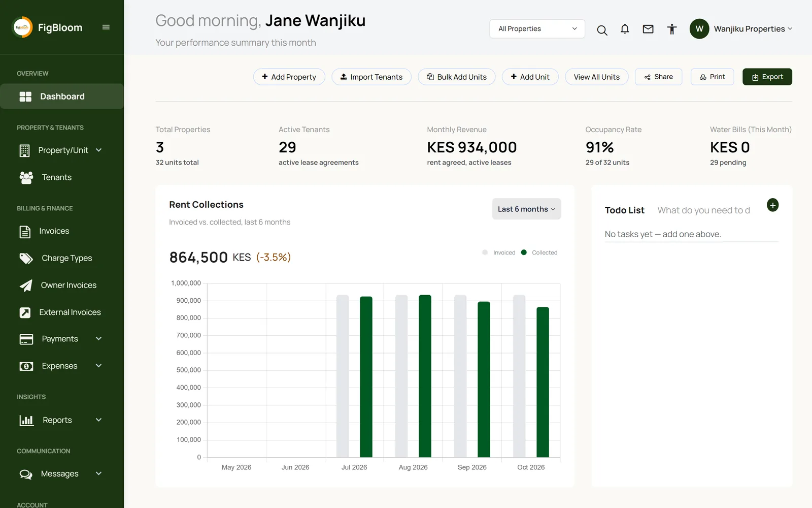The height and width of the screenshot is (508, 812).
Task: Click the Print button
Action: coord(713,77)
